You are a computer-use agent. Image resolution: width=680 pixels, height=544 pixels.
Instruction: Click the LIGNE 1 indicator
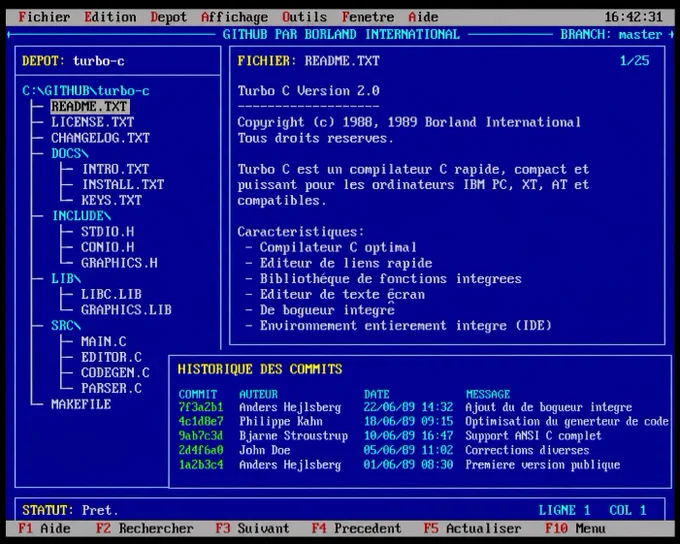click(564, 510)
